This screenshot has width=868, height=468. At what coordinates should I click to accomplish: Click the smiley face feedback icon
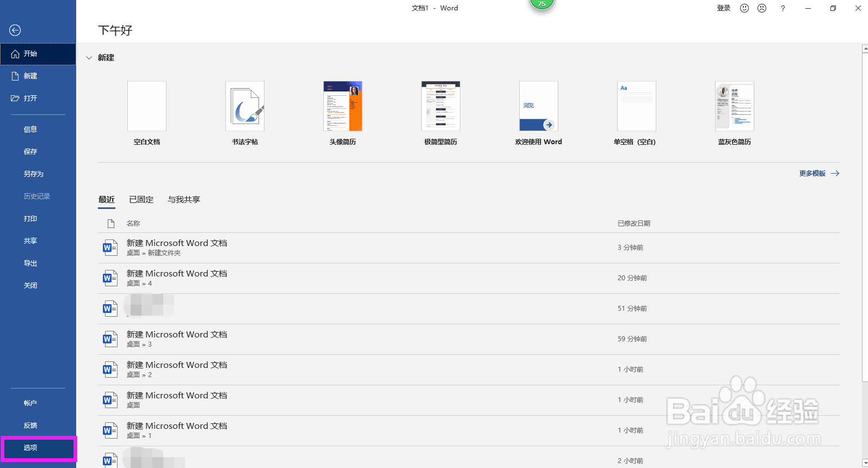[x=744, y=8]
